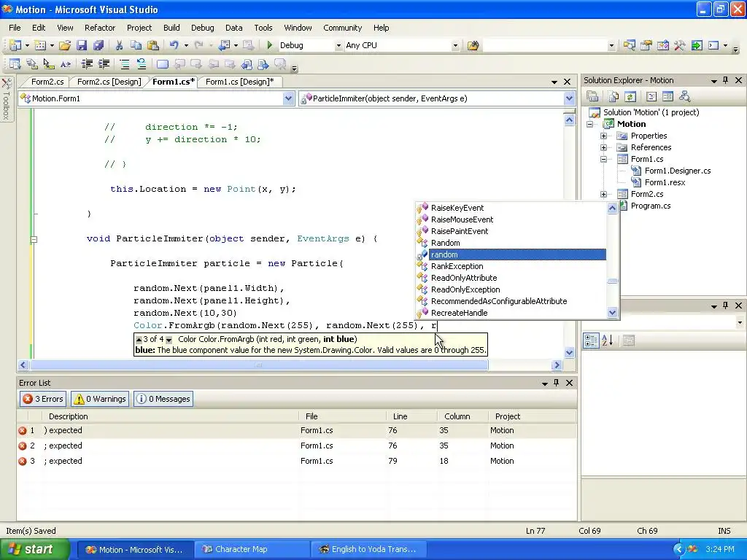
Task: Open the Any CPU platform dropdown
Action: click(x=455, y=45)
